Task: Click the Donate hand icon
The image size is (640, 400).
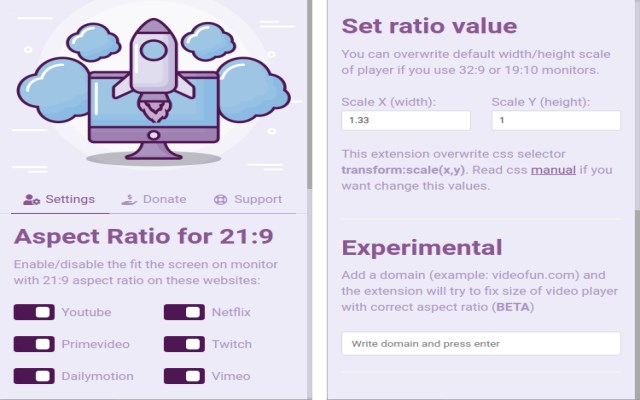Action: point(129,200)
